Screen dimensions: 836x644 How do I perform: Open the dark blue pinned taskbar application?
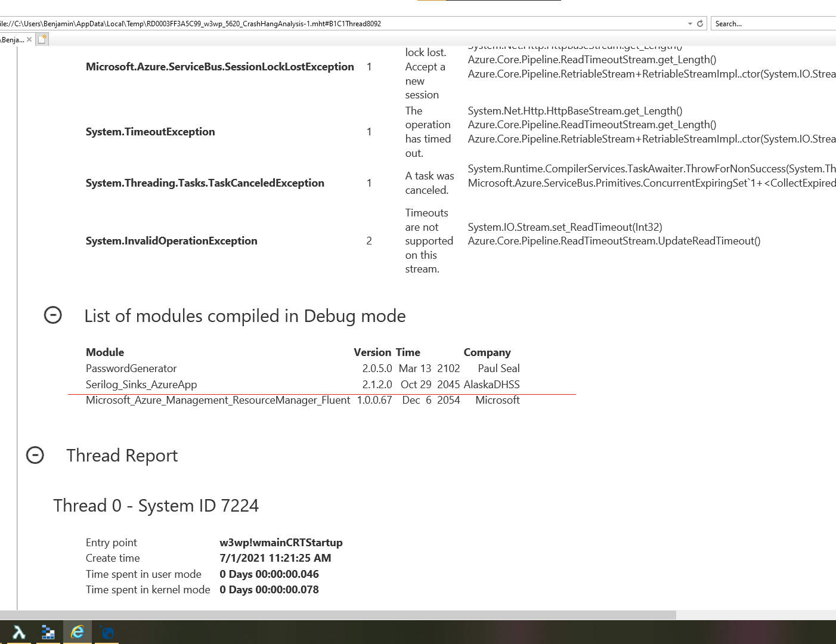tap(107, 631)
